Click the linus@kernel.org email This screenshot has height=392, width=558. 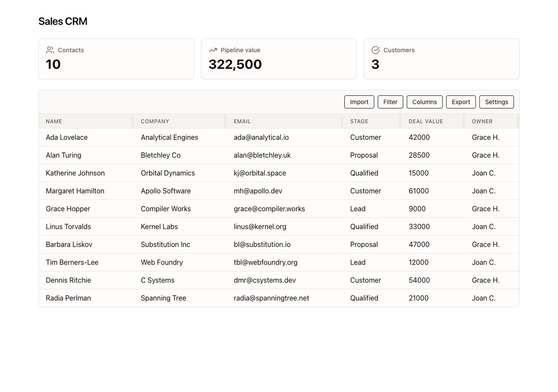tap(260, 226)
